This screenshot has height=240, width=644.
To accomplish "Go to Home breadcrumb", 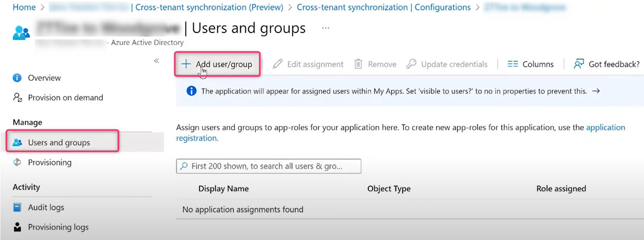I will tap(24, 7).
